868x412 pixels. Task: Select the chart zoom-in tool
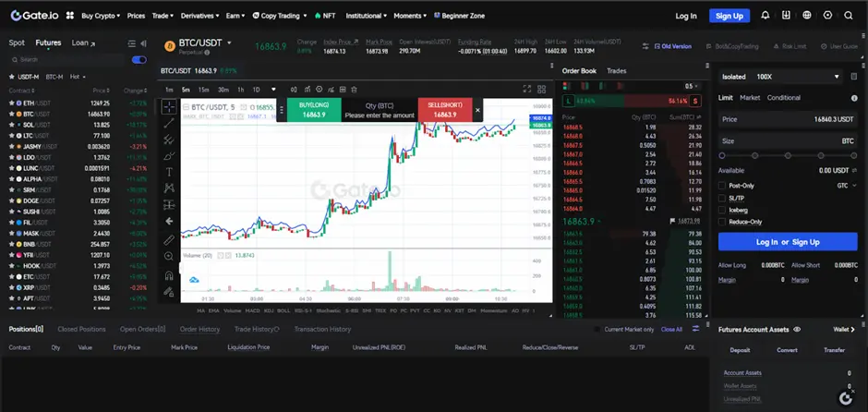tap(169, 256)
